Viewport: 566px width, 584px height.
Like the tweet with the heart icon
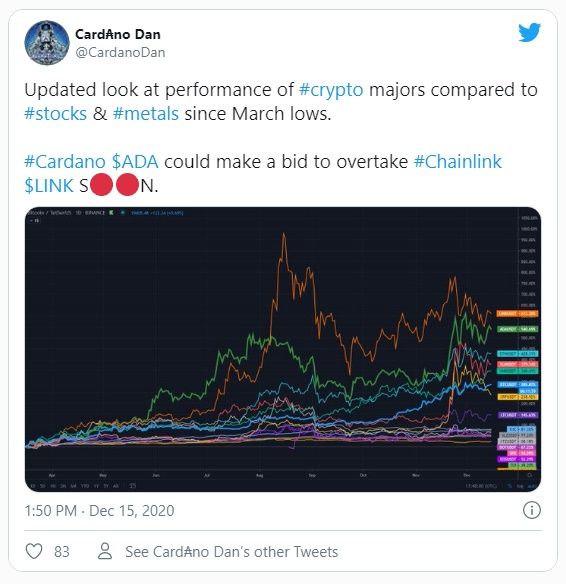click(x=34, y=551)
